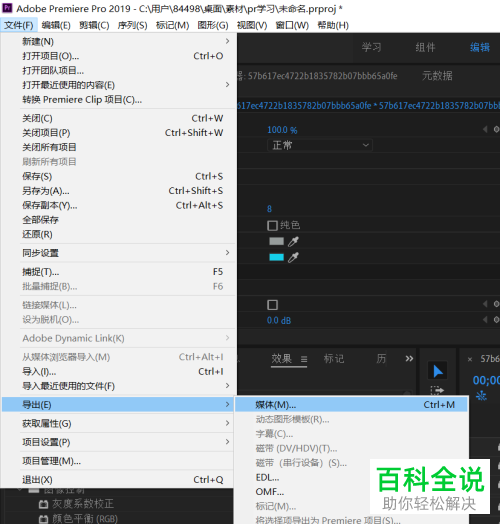This screenshot has height=524, width=500.
Task: Open the 元数据 panel tab
Action: click(x=437, y=76)
